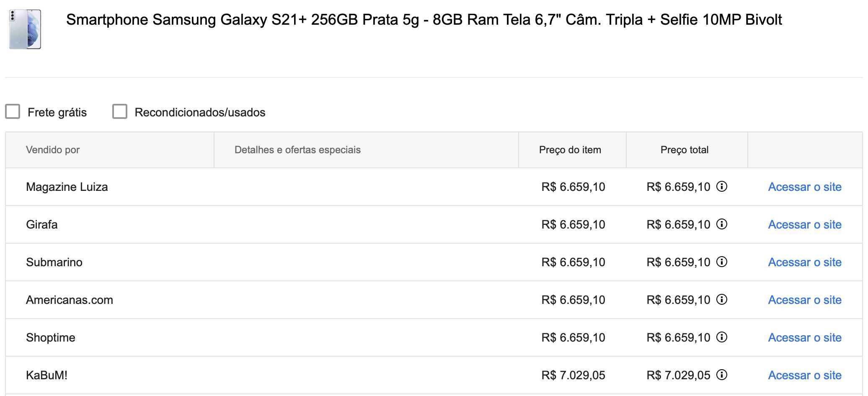Click the Detalhes e ofertas especiais header
This screenshot has height=396, width=868.
(x=297, y=150)
